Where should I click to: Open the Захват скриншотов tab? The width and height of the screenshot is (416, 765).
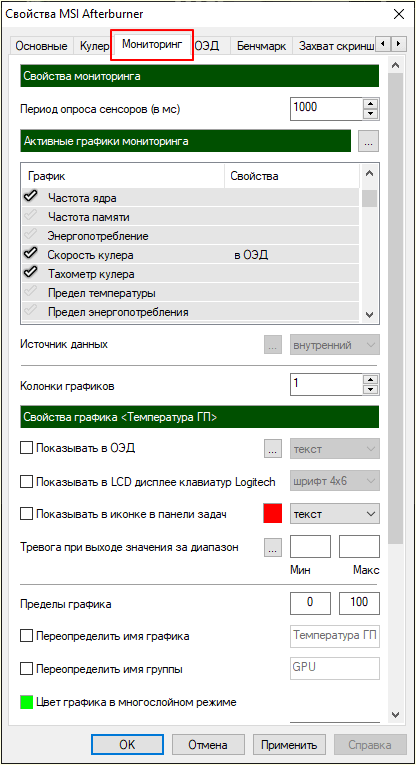336,46
